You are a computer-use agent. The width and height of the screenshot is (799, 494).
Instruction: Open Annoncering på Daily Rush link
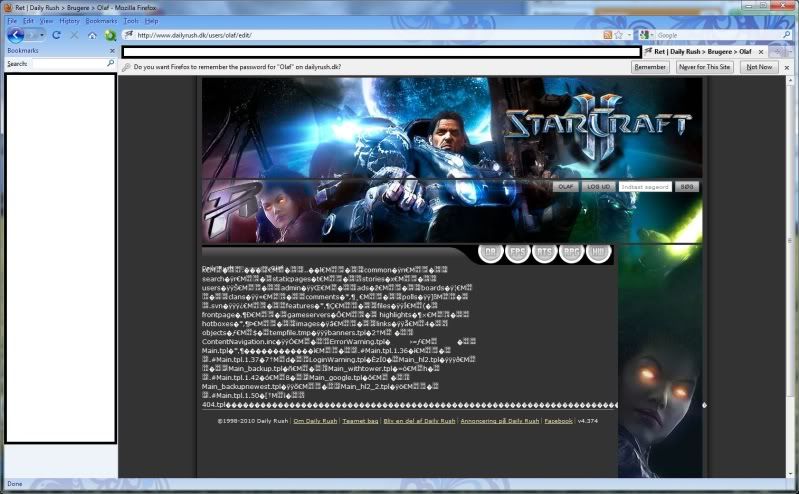tap(499, 421)
